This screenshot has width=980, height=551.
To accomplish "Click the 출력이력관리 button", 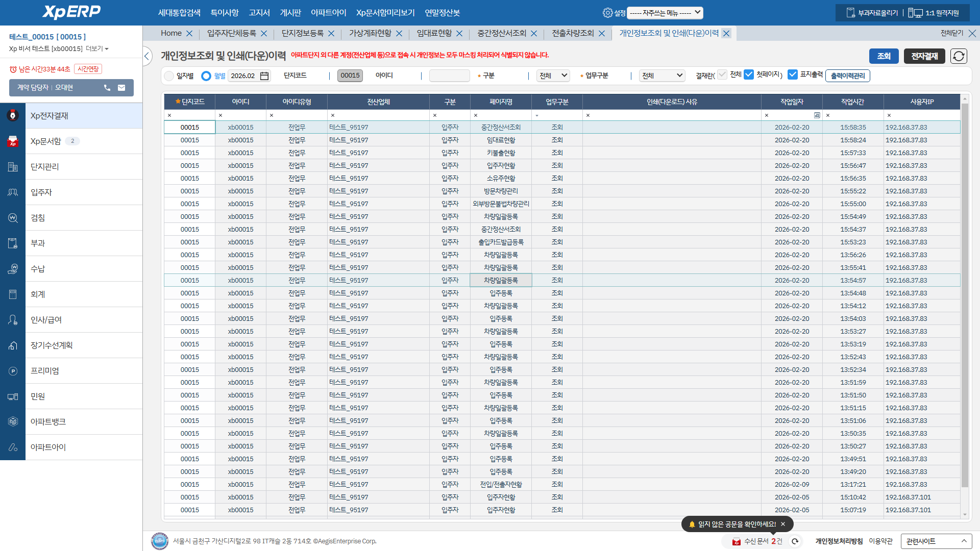I will [x=848, y=76].
